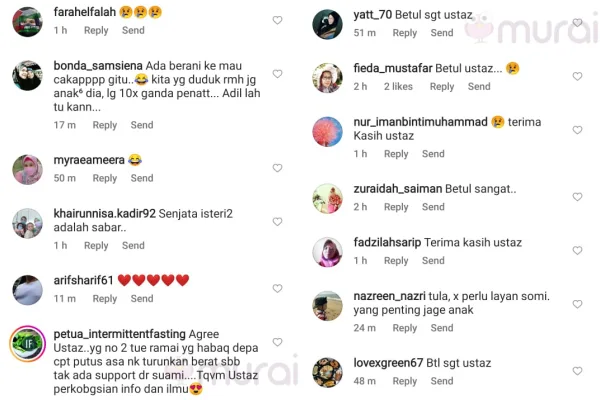Like arifsharif61's hearts comment
600x400 pixels.
click(277, 288)
